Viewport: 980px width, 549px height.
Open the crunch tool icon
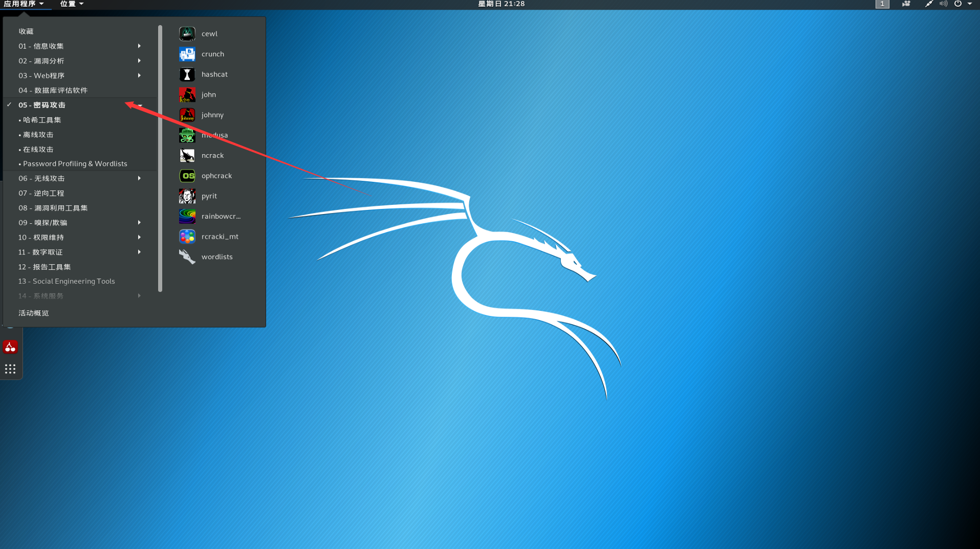point(187,54)
